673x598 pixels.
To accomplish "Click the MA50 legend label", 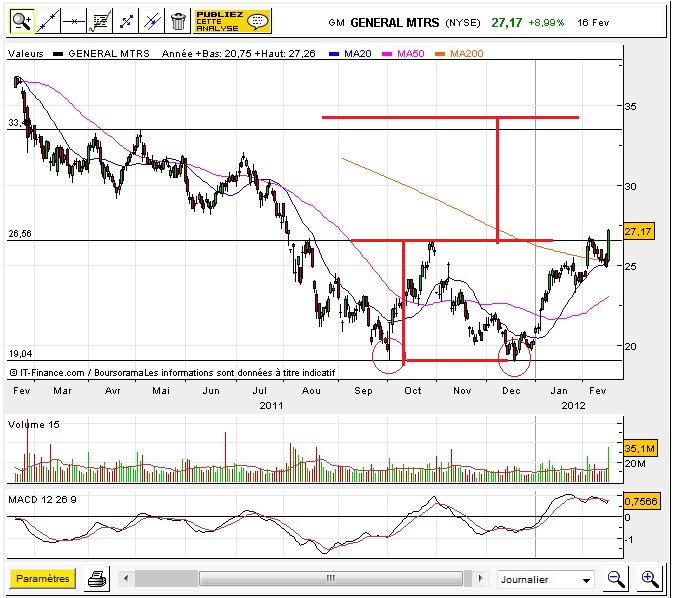I will tap(411, 54).
